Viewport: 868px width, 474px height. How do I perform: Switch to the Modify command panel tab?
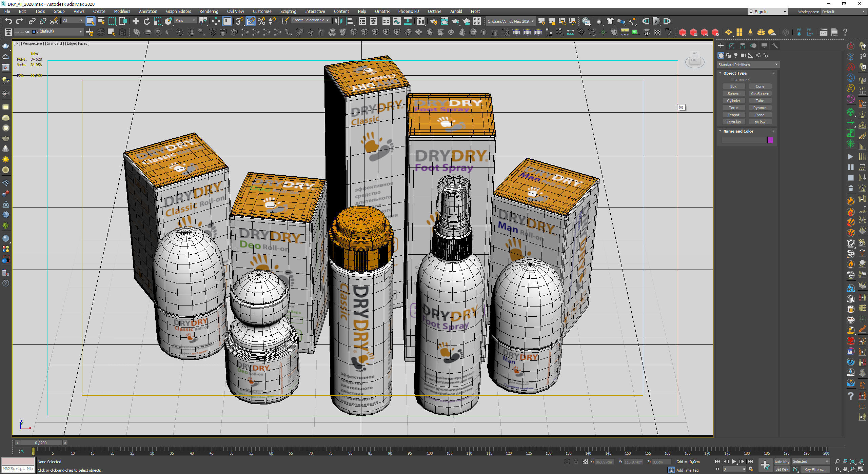732,45
